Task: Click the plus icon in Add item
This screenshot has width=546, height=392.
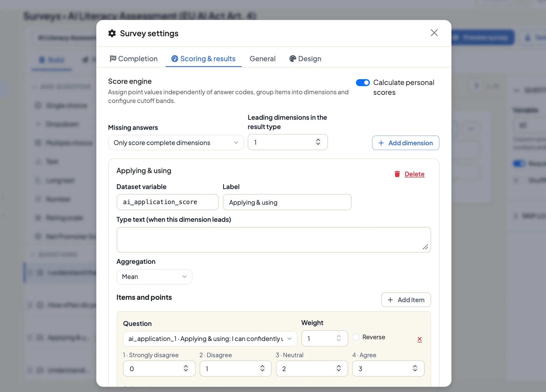Action: [390, 300]
